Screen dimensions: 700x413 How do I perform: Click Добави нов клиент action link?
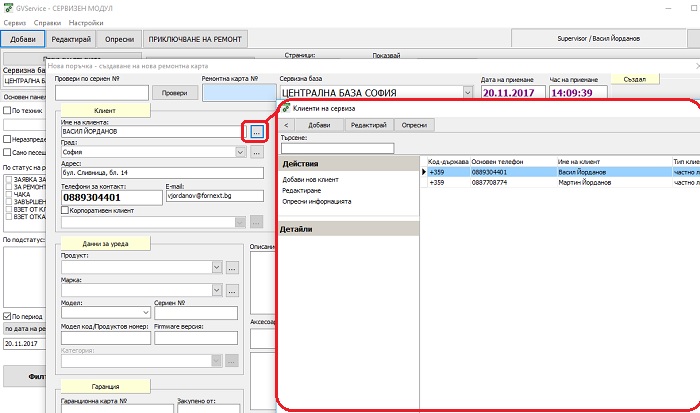click(310, 179)
